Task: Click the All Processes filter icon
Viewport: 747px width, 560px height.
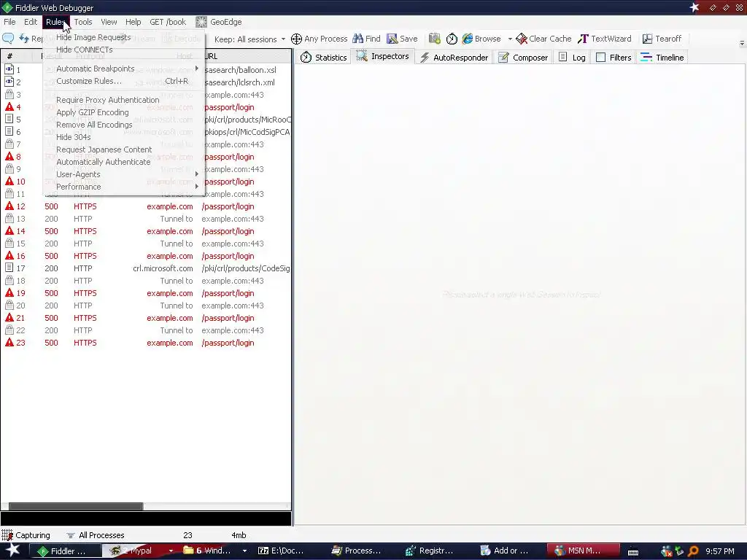Action: (71, 535)
